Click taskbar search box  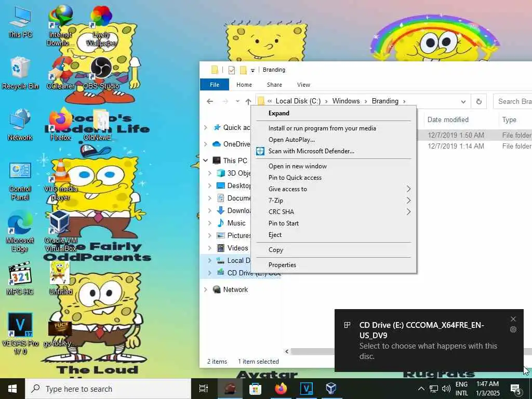(x=108, y=389)
